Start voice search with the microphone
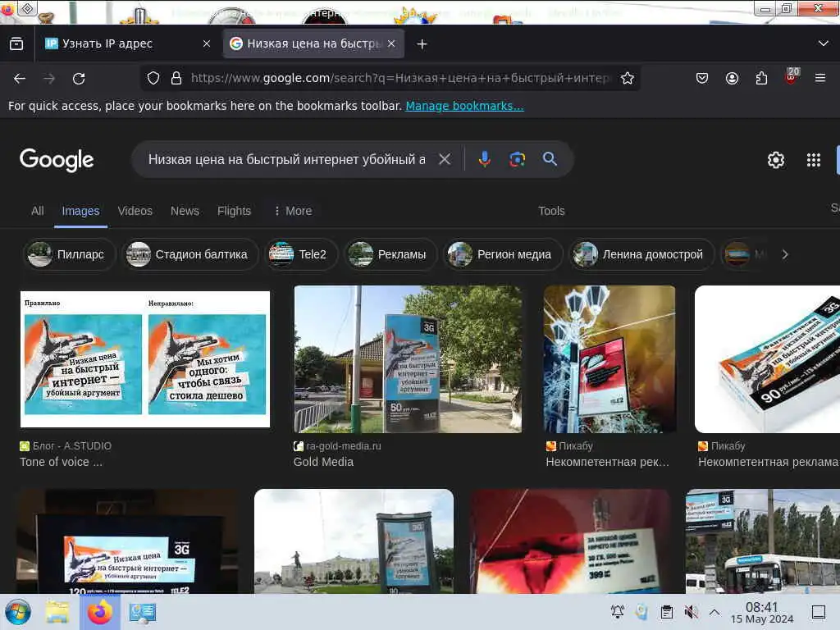 click(484, 160)
